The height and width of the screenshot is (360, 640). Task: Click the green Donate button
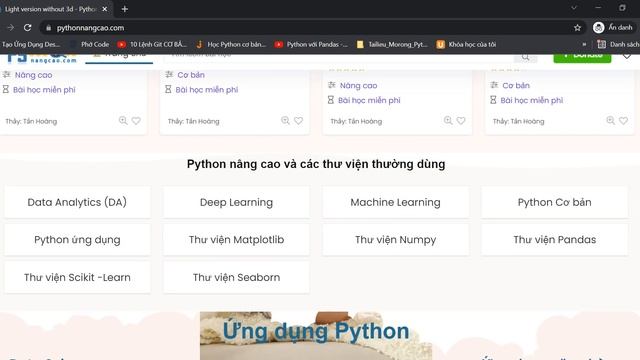pyautogui.click(x=582, y=58)
